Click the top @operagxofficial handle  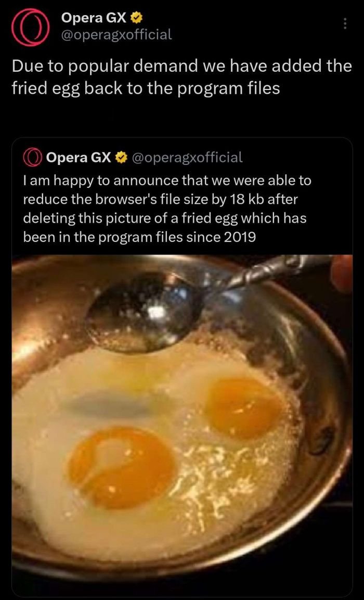click(116, 34)
